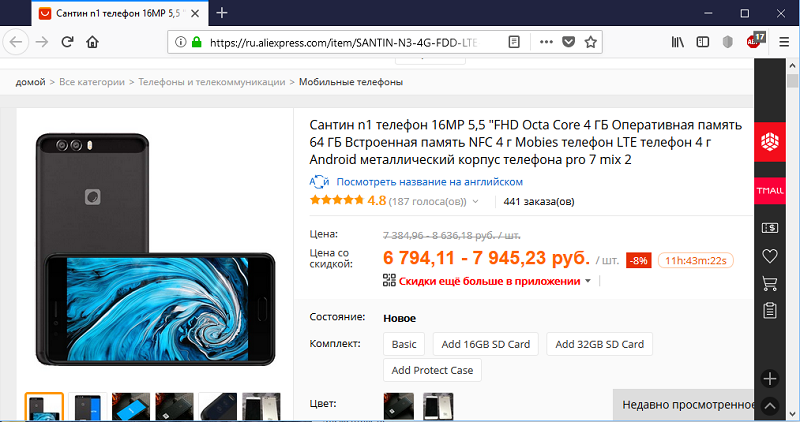Open the Tmall sidebar button

point(769,190)
